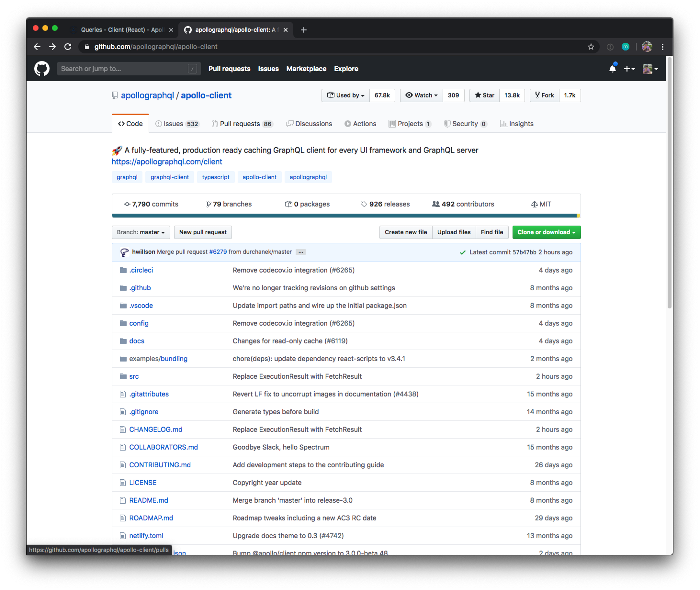
Task: Open the 13.8k stargazers count
Action: tap(512, 95)
